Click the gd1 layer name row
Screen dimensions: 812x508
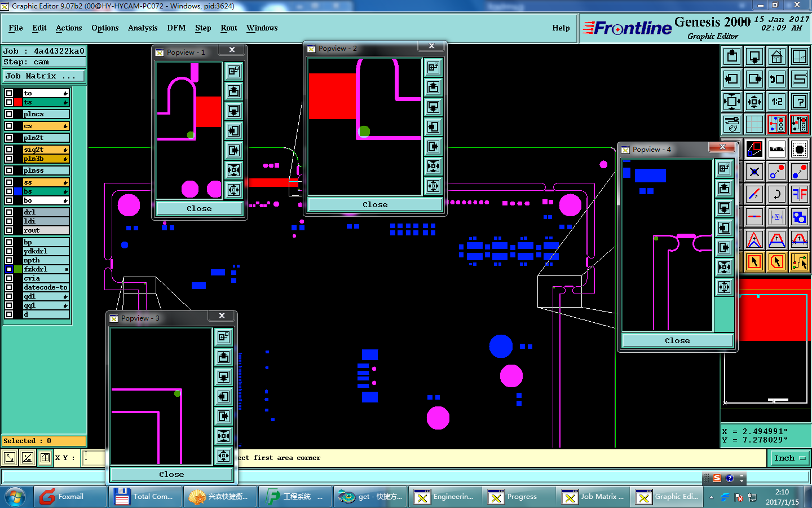pos(46,296)
